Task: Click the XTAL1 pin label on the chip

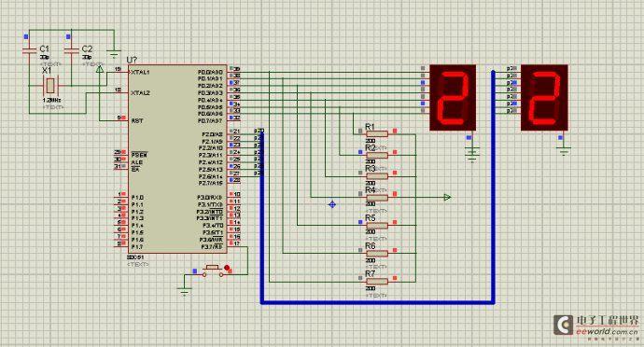Action: pos(140,72)
